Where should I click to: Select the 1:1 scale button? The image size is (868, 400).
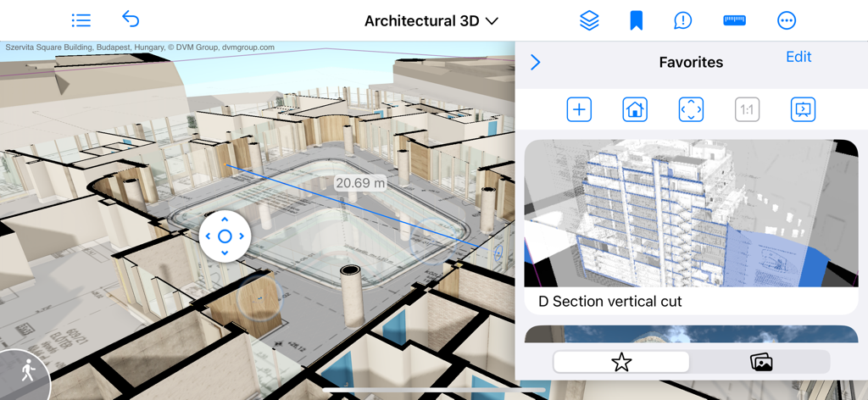747,109
